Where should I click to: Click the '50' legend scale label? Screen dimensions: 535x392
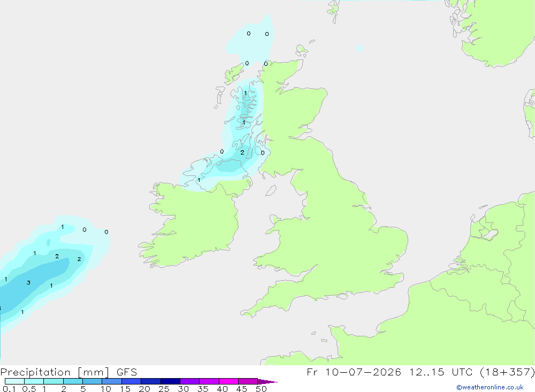pyautogui.click(x=261, y=389)
